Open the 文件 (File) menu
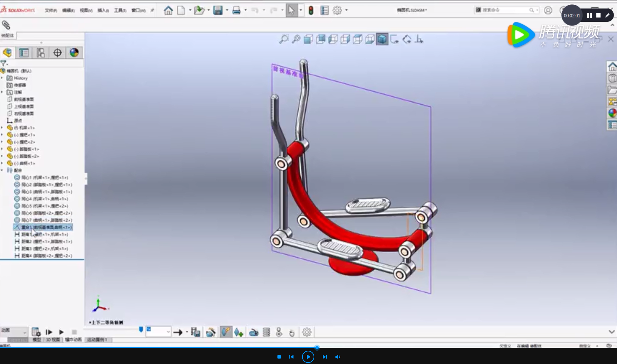 point(51,11)
